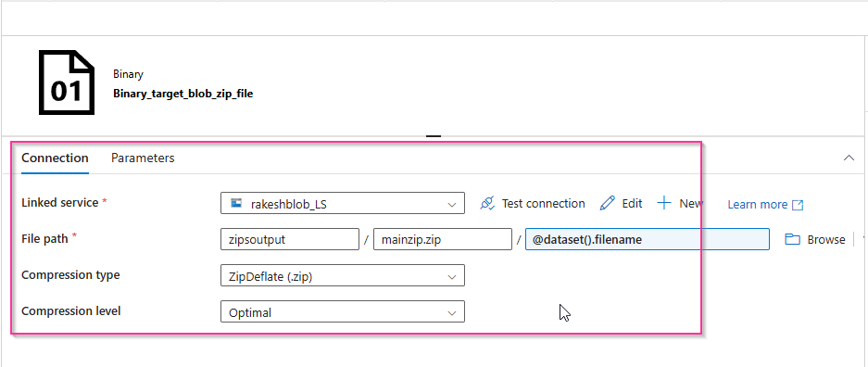Click the Binary type label

point(129,73)
